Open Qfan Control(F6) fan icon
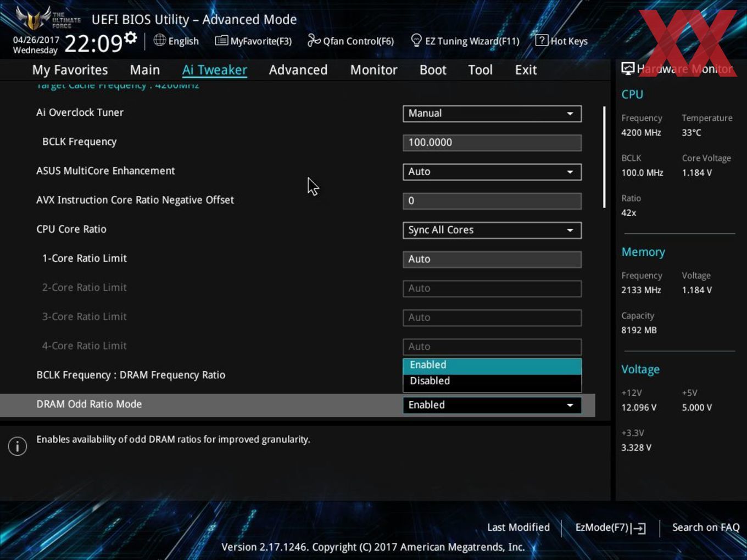This screenshot has height=560, width=747. tap(314, 40)
